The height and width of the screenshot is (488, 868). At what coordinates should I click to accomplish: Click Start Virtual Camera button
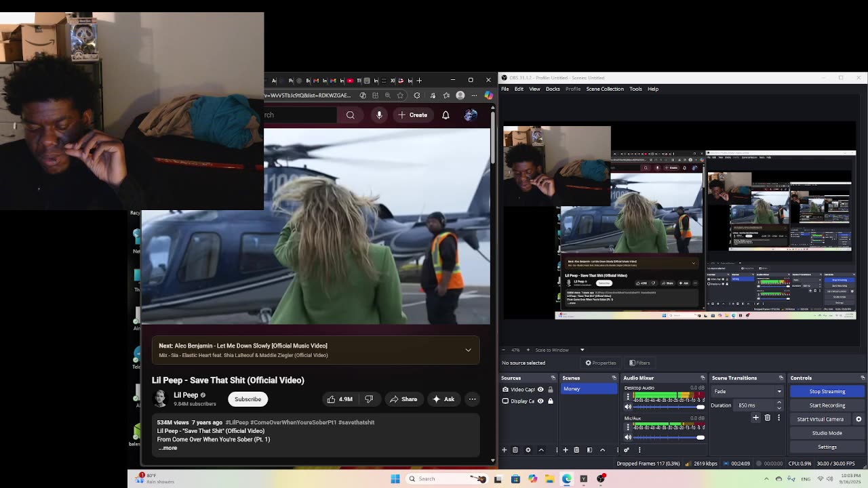pos(820,419)
